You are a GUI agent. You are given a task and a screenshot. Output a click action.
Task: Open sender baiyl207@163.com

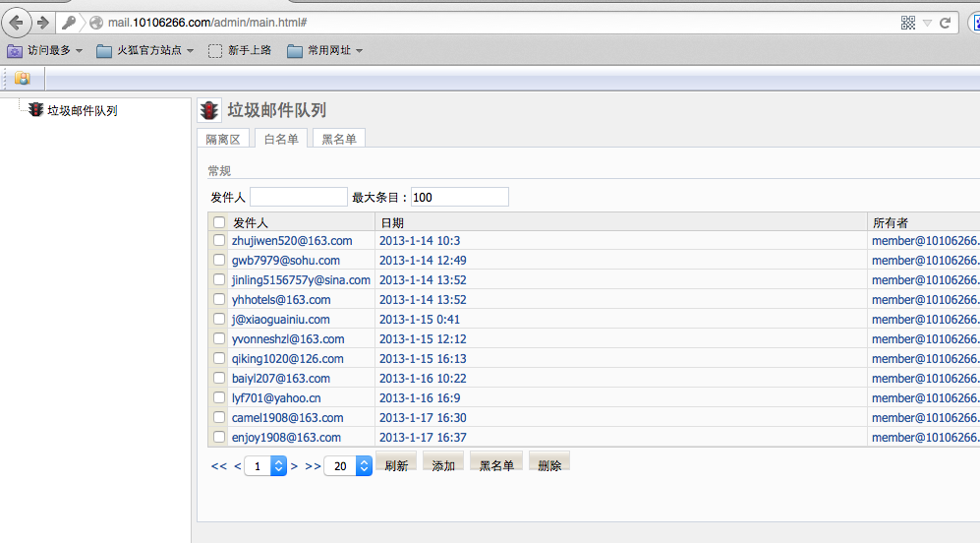pos(280,379)
